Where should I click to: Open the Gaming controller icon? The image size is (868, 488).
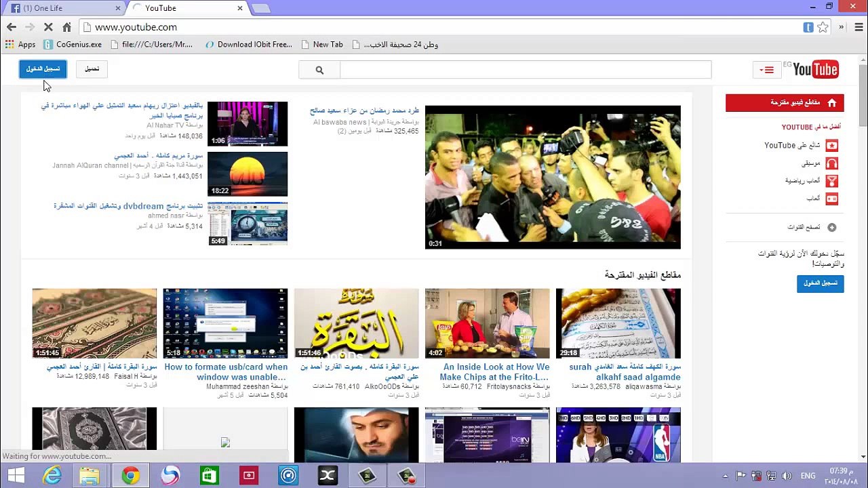click(x=831, y=199)
